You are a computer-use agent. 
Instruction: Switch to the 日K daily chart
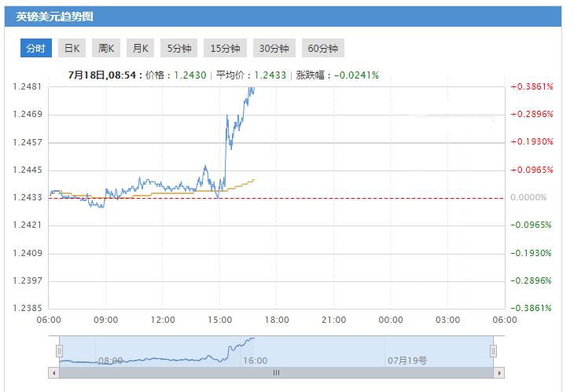pos(72,48)
